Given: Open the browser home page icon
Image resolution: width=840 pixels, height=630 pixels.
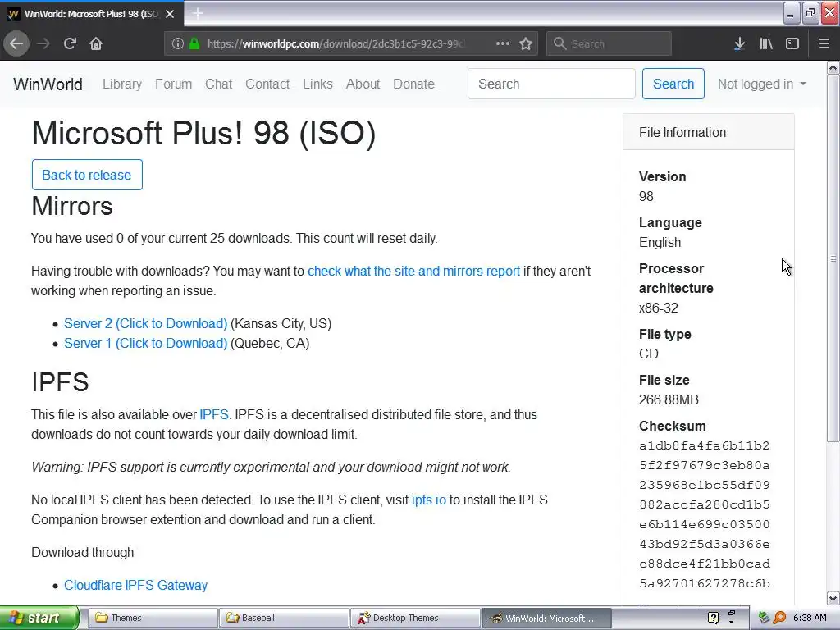Looking at the screenshot, I should 96,43.
